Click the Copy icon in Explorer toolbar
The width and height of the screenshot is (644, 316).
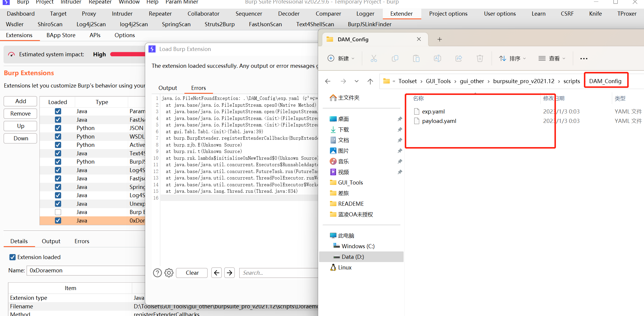coord(395,58)
